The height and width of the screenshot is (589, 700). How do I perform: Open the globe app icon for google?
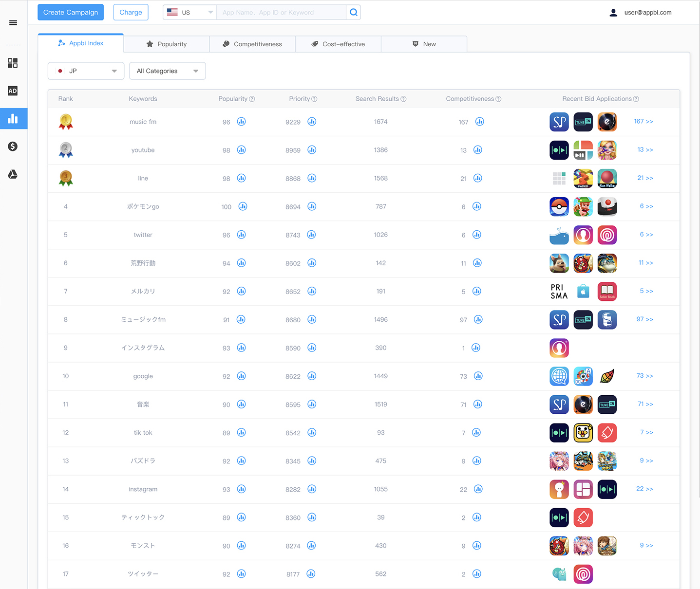point(559,376)
